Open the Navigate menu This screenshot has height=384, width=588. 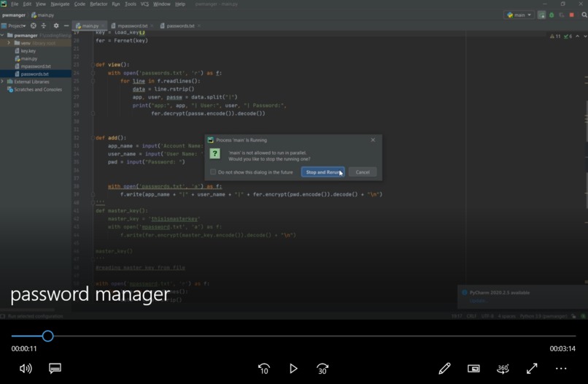point(60,4)
